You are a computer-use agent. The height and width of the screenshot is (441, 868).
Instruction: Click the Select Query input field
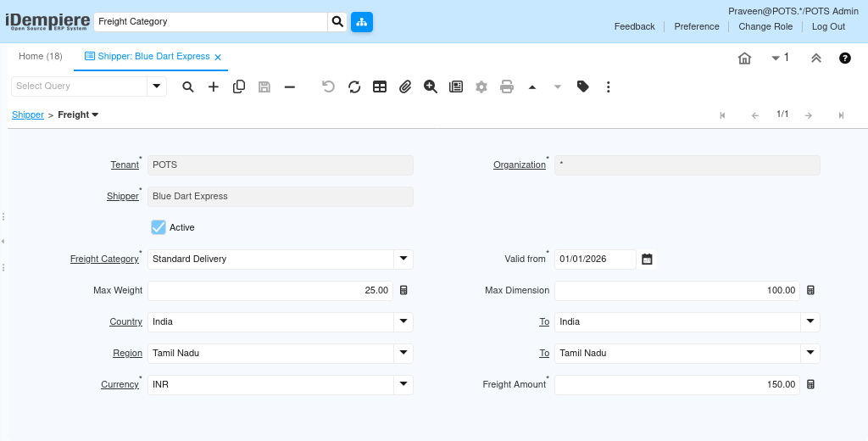click(x=79, y=86)
